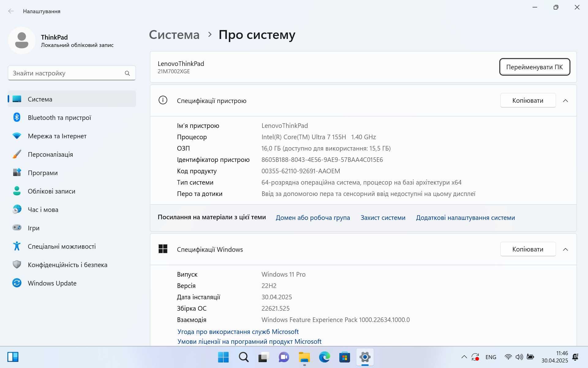Open the Chat app on taskbar
Screen dimensions: 588x368
[284, 357]
